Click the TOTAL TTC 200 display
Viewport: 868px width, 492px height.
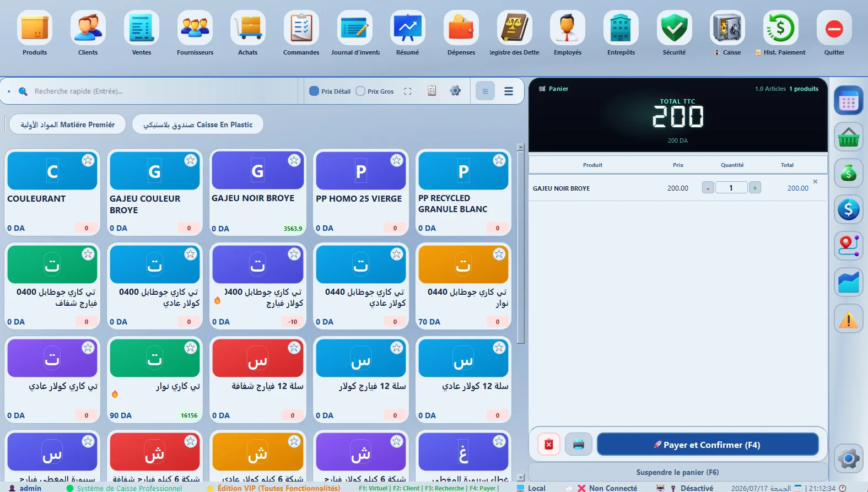tap(678, 116)
